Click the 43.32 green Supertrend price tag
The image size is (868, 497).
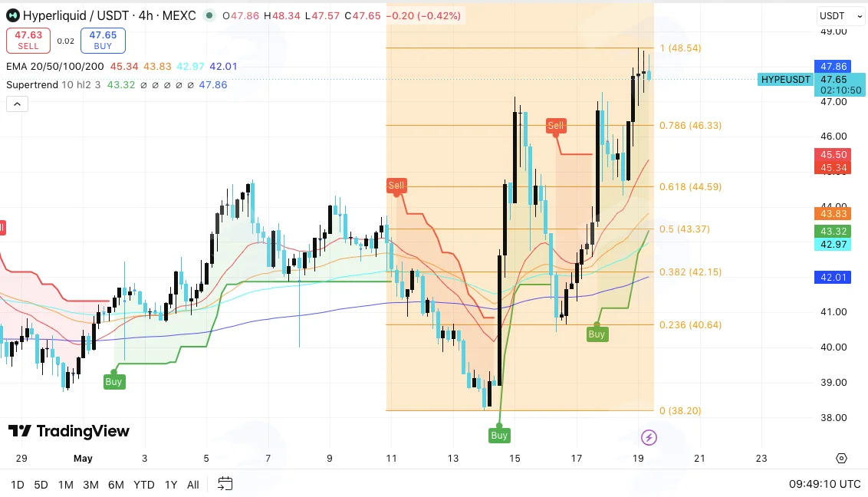pos(833,232)
